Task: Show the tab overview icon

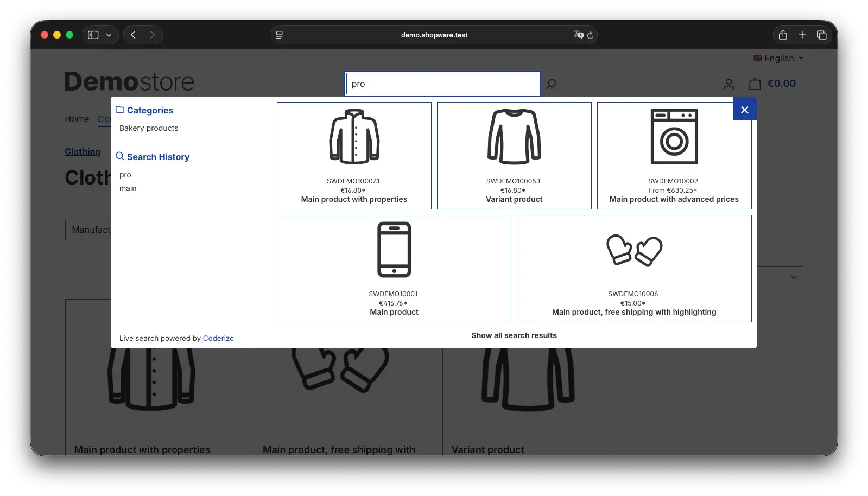Action: click(821, 35)
